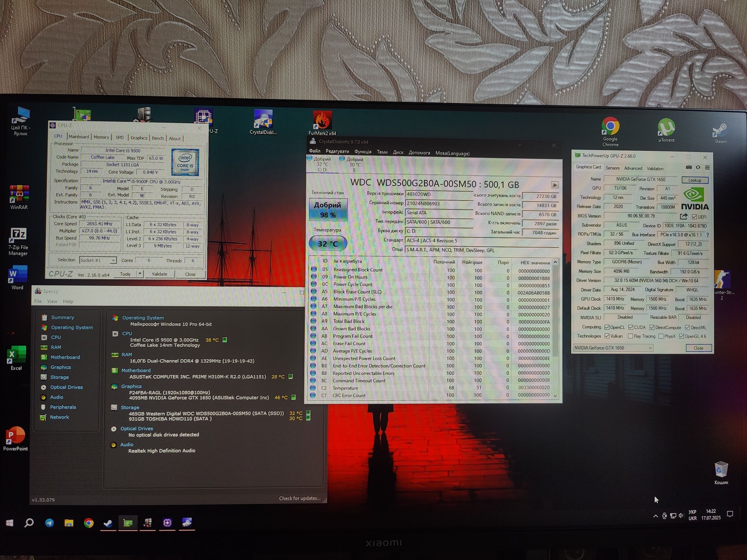Viewport: 747px width, 560px height.
Task: Switch to the Mainboard tab in CPU-Z
Action: click(79, 137)
